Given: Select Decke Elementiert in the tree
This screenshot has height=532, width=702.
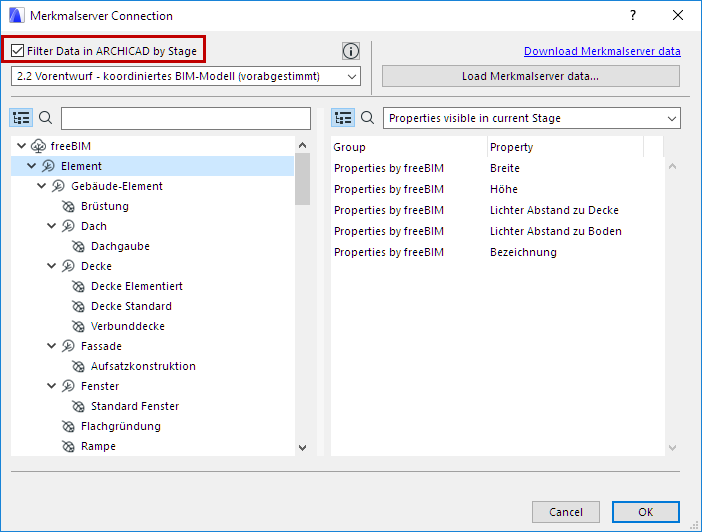Looking at the screenshot, I should pos(137,286).
